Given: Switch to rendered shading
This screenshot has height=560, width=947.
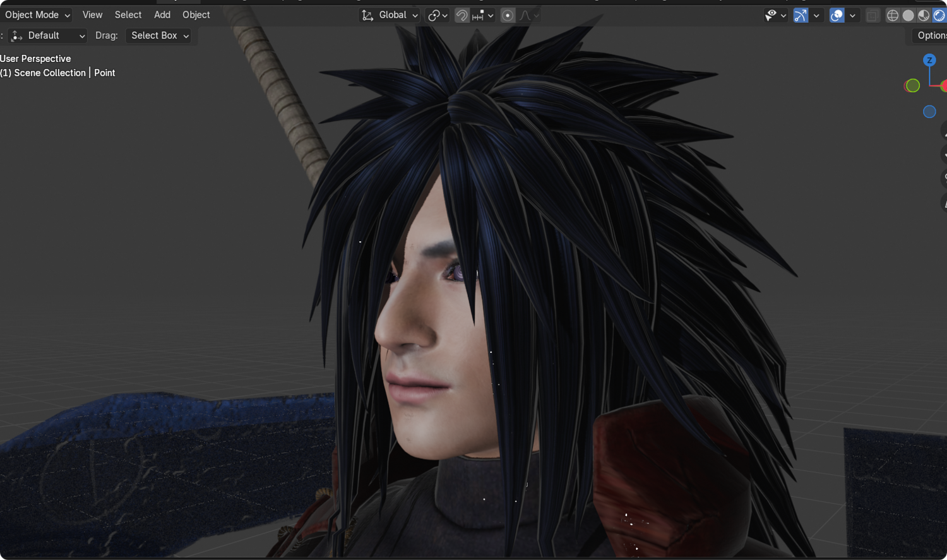Looking at the screenshot, I should click(x=939, y=15).
